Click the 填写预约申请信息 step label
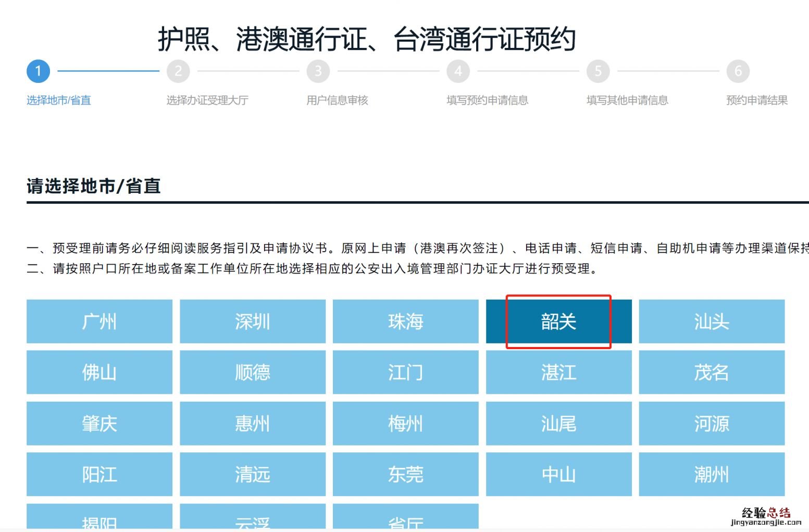The width and height of the screenshot is (809, 532). [487, 100]
